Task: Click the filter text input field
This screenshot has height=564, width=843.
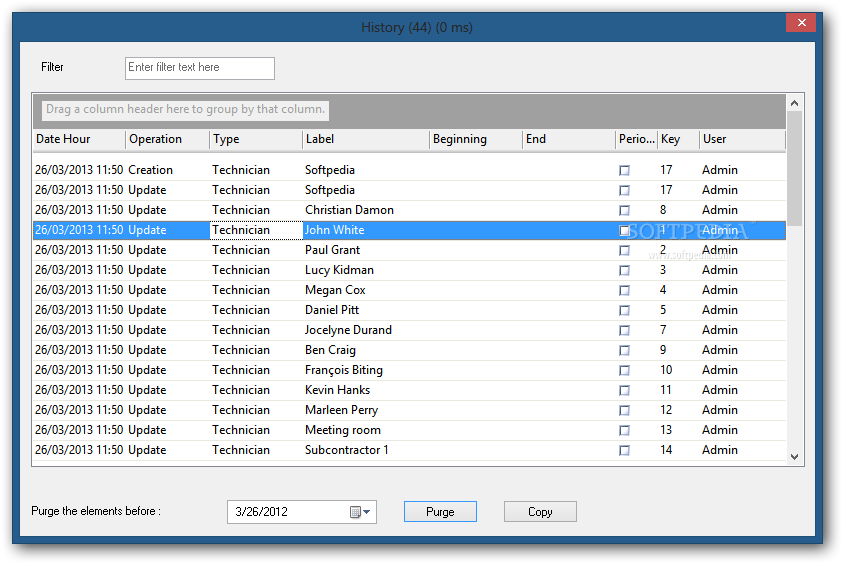Action: [x=199, y=68]
